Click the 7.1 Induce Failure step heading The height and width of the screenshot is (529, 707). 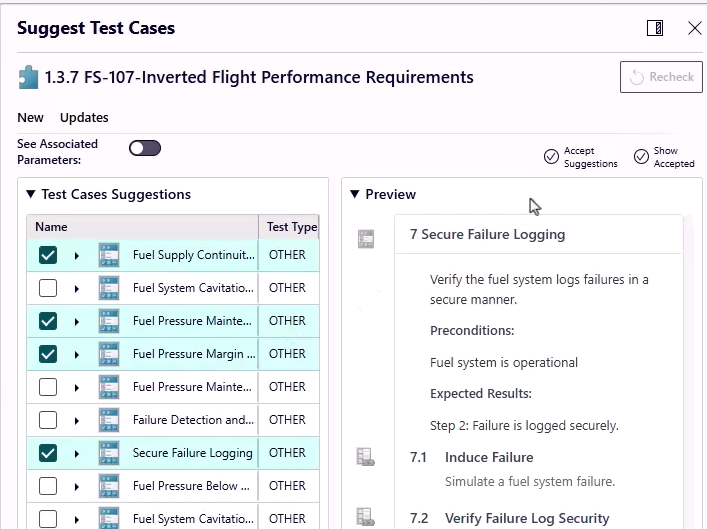click(472, 457)
